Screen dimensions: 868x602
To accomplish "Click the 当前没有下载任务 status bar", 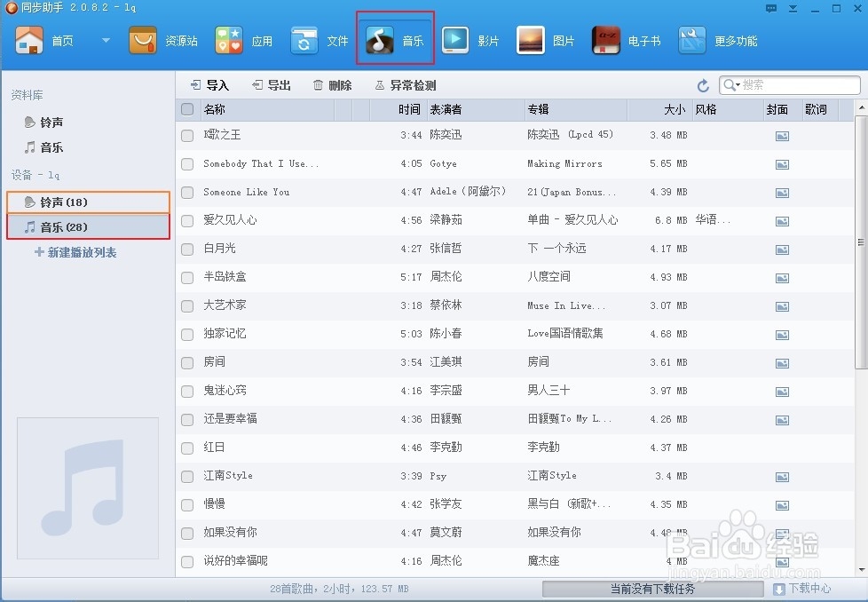I will point(652,589).
